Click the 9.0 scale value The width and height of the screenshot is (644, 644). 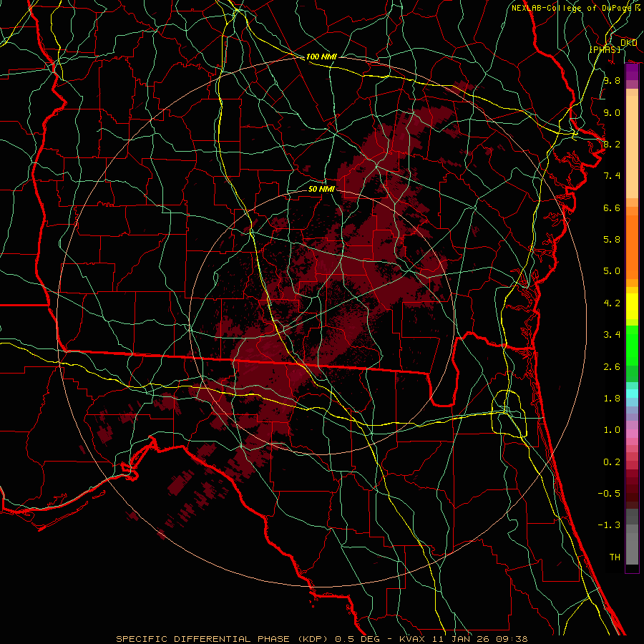coord(612,112)
